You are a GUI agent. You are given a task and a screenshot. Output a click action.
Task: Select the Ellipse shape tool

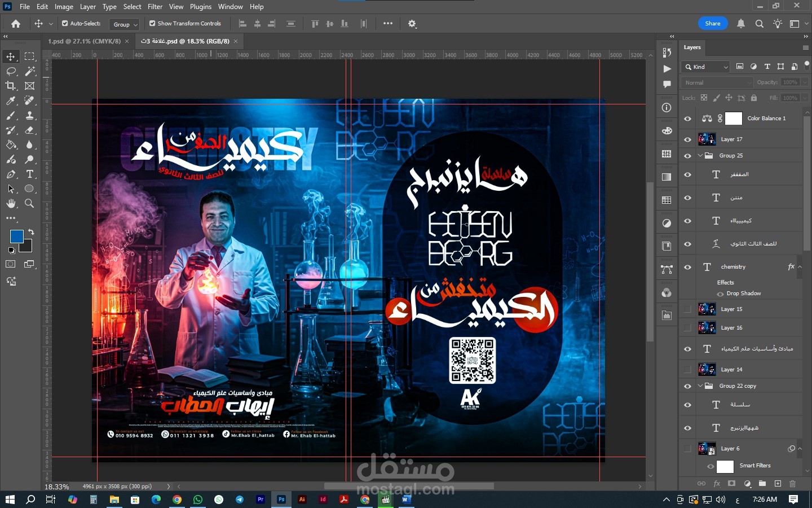click(30, 189)
